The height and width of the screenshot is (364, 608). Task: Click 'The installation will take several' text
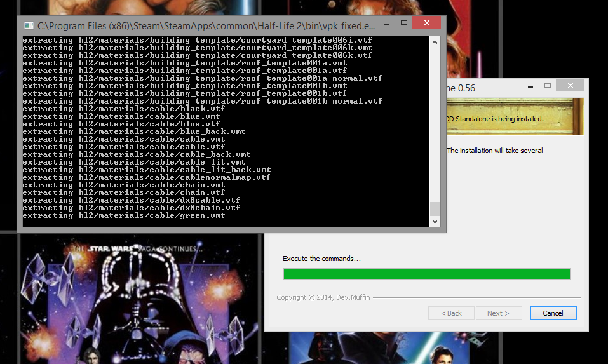click(495, 151)
